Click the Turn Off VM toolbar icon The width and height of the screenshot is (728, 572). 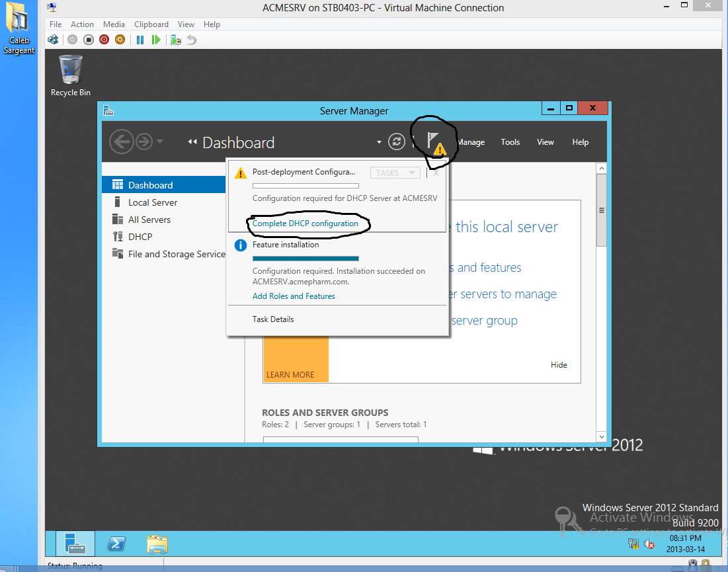coord(88,40)
